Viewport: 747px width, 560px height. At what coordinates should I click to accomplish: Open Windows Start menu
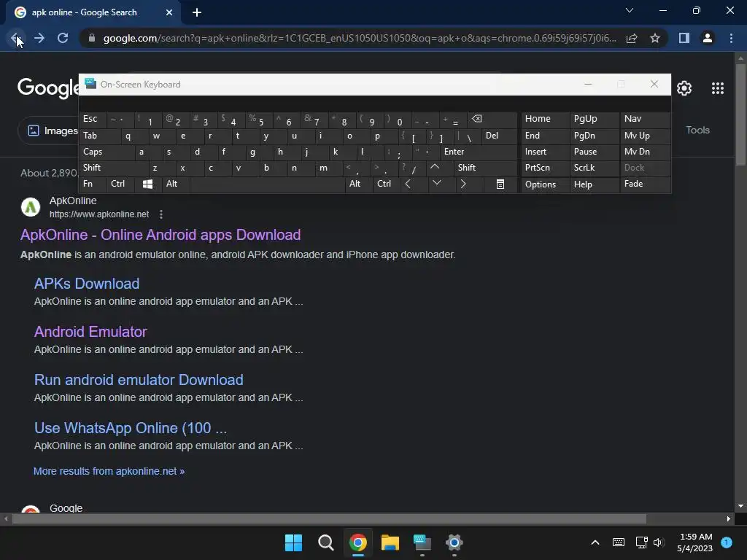tap(293, 542)
